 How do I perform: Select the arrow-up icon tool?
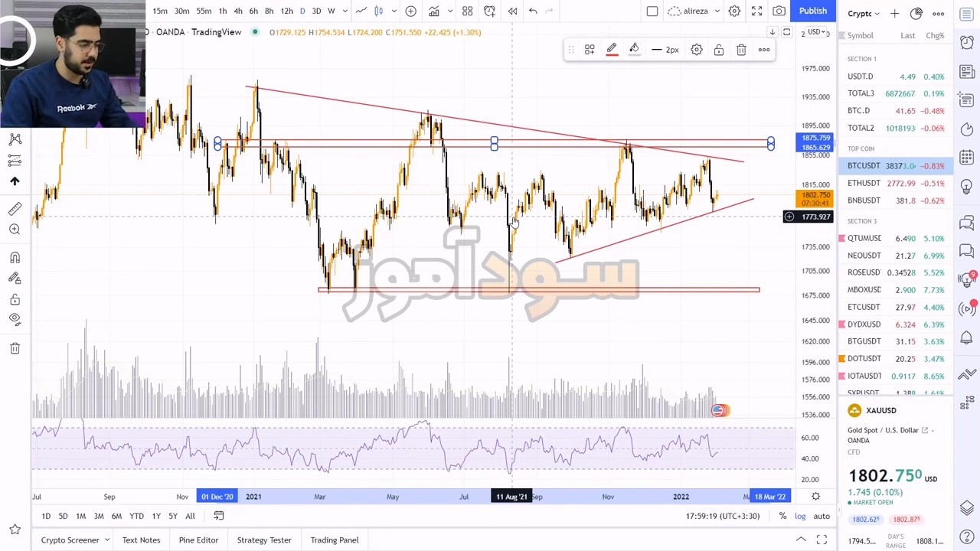(15, 181)
